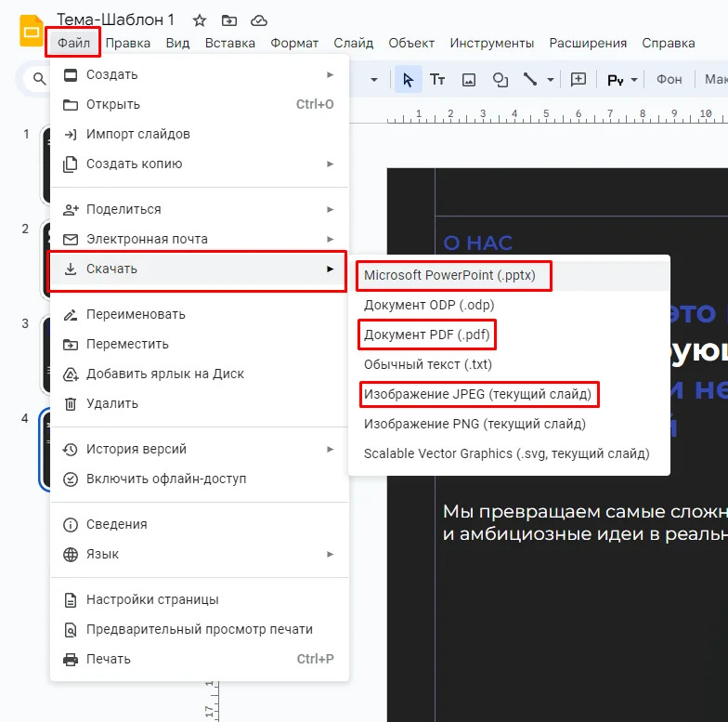Image resolution: width=728 pixels, height=722 pixels.
Task: Select the Скачать menu item
Action: point(199,269)
